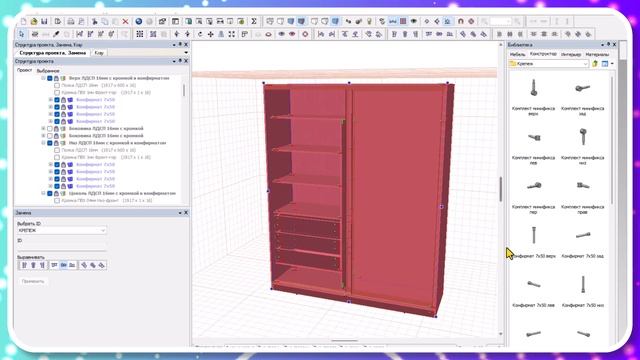Click the four-arrow move icon
The height and width of the screenshot is (360, 640).
211,34
